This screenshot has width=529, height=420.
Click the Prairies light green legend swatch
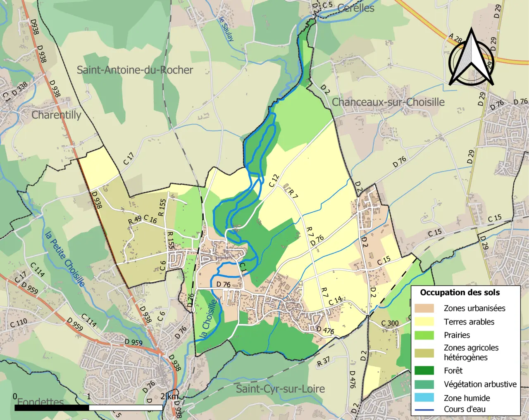[x=424, y=335]
